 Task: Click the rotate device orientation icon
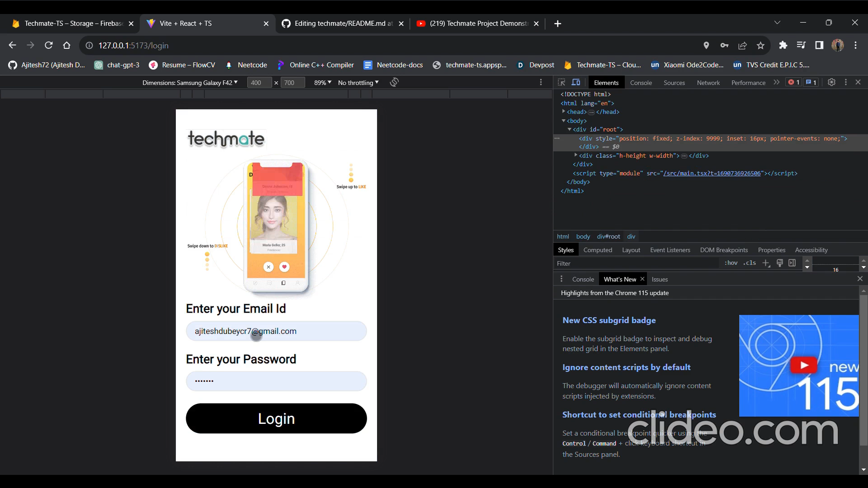tap(394, 82)
